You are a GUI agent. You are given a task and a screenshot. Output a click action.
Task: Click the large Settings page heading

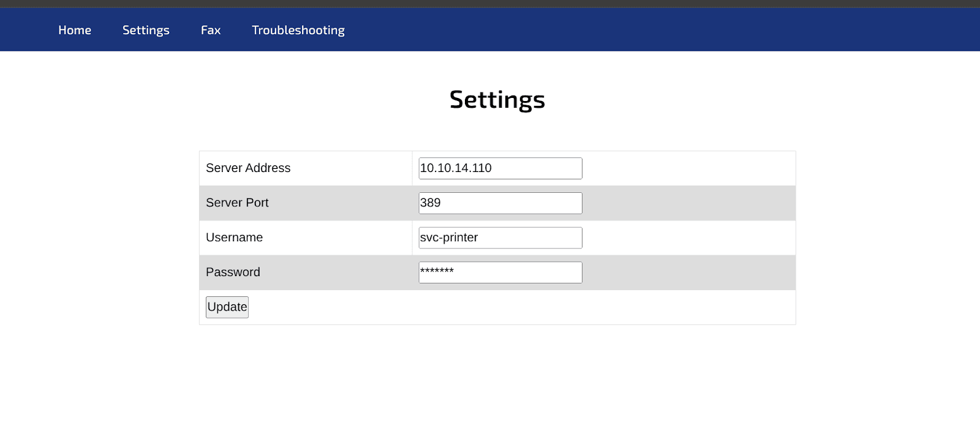497,99
